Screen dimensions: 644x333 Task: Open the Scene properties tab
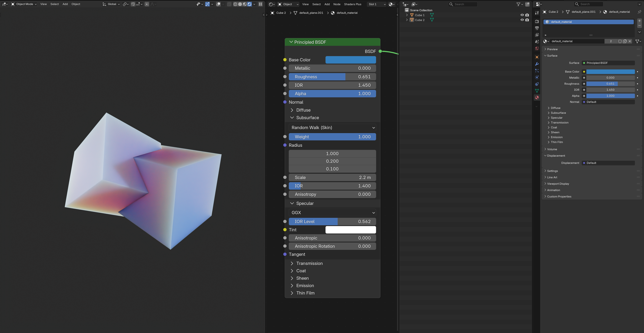(x=537, y=42)
